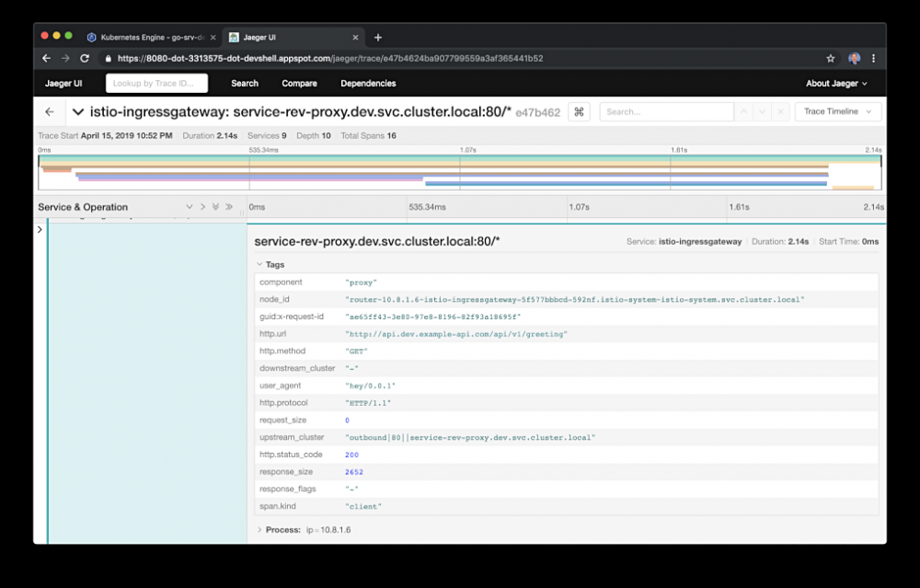Expand the Process section

pyautogui.click(x=260, y=530)
